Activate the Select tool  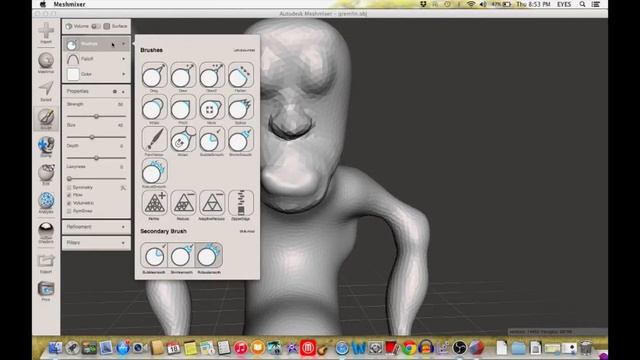46,90
